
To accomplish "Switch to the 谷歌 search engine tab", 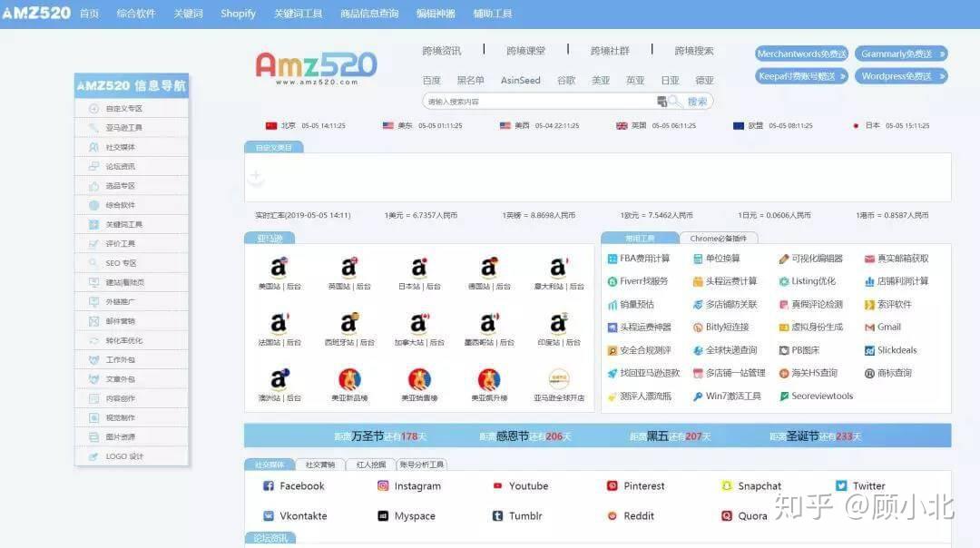I will click(x=566, y=80).
